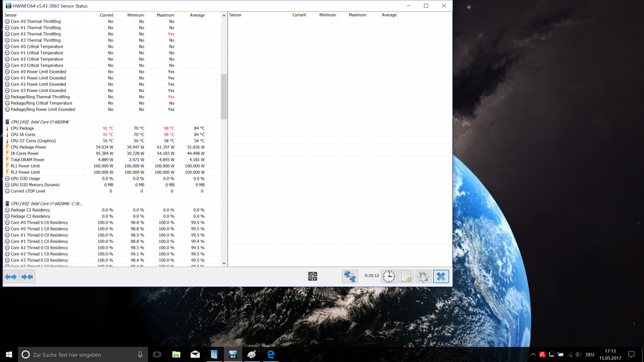This screenshot has height=362, width=644.
Task: Open the fan control icon
Action: coord(312,276)
